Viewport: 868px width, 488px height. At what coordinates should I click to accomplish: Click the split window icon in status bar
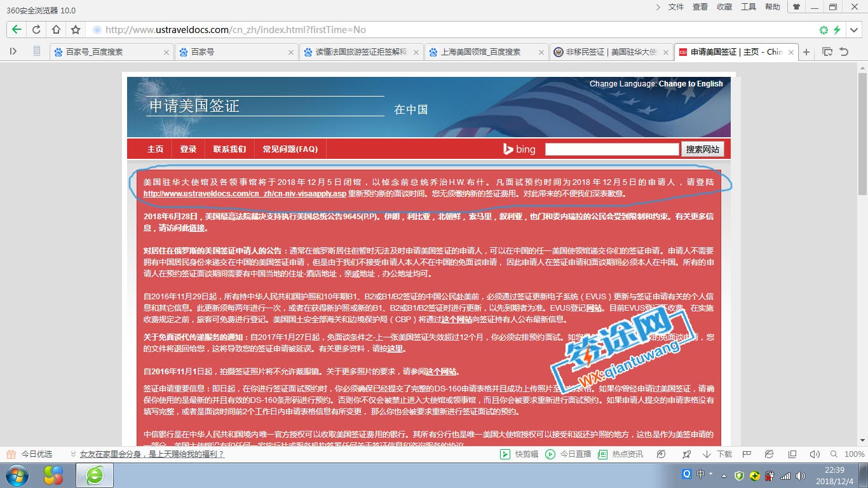(792, 454)
